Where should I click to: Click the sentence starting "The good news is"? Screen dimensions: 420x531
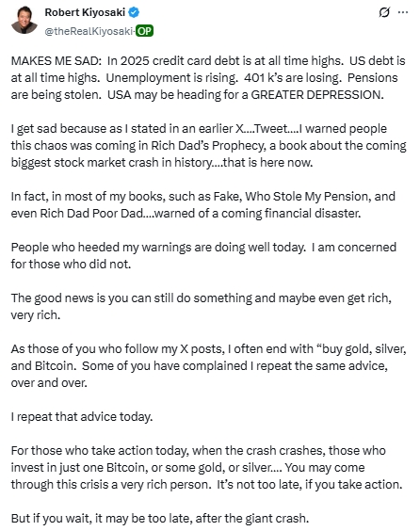point(202,307)
